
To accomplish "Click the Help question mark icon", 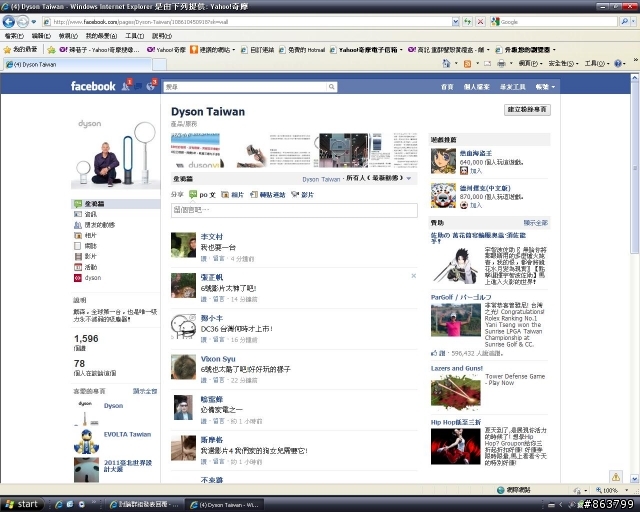I will (x=618, y=63).
